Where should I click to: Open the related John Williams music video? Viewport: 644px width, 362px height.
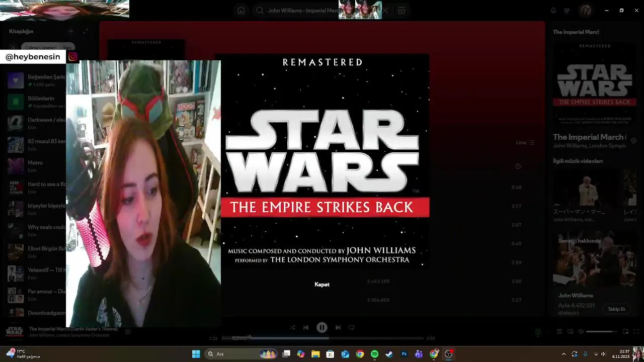click(585, 196)
